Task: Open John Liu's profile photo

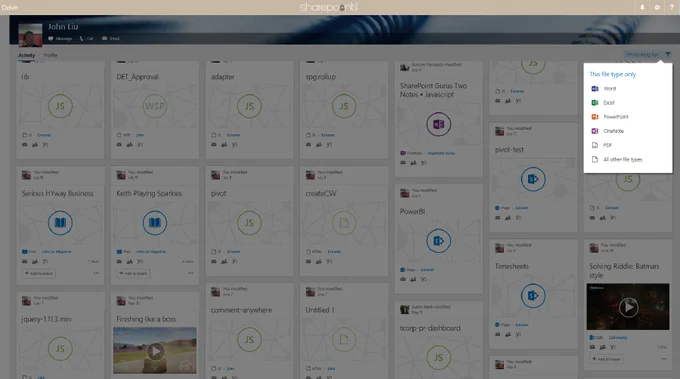Action: (x=30, y=35)
